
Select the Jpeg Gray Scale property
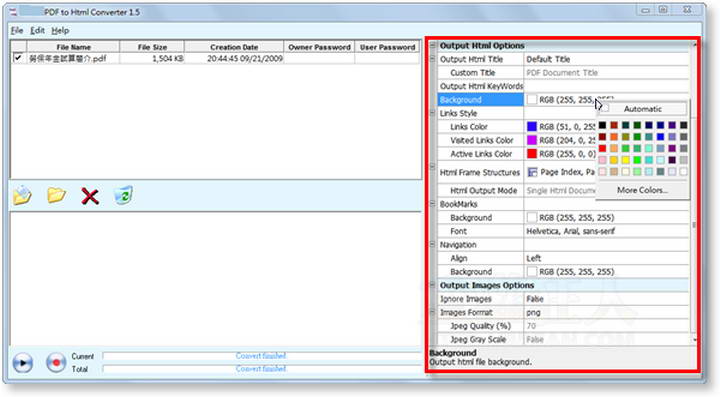pyautogui.click(x=478, y=340)
